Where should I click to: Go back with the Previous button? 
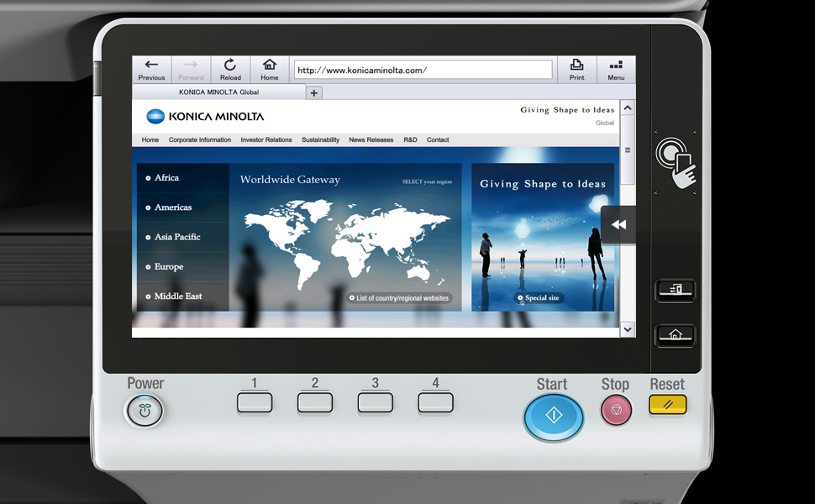(x=151, y=70)
